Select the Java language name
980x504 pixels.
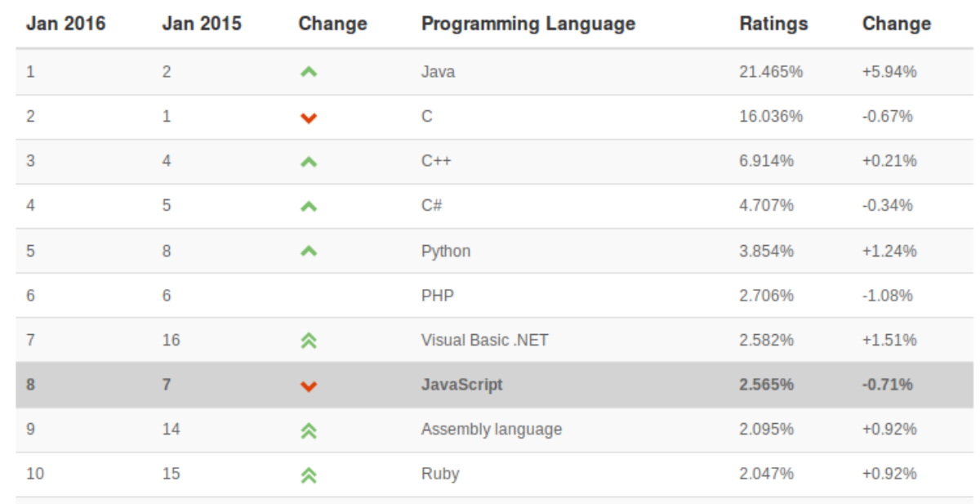(x=438, y=72)
